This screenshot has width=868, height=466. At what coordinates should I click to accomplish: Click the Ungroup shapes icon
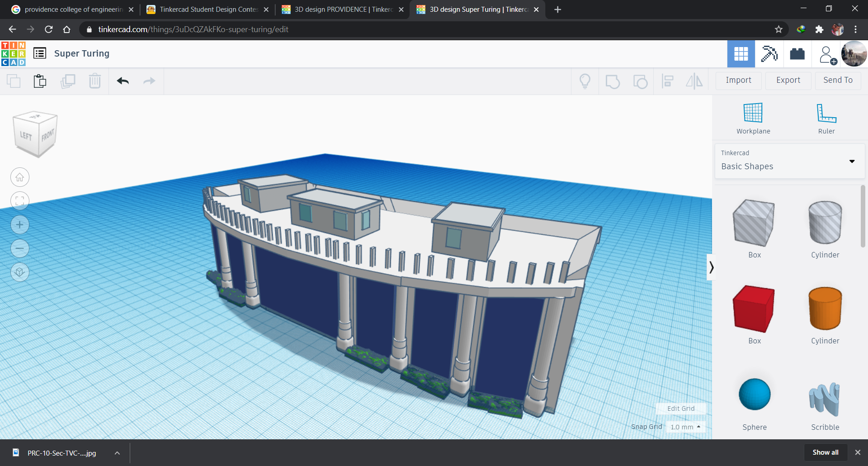click(x=640, y=81)
